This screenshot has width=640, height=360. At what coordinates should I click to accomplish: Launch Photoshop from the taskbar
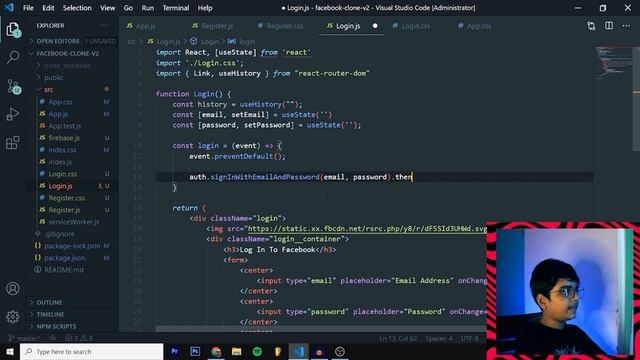pos(195,351)
